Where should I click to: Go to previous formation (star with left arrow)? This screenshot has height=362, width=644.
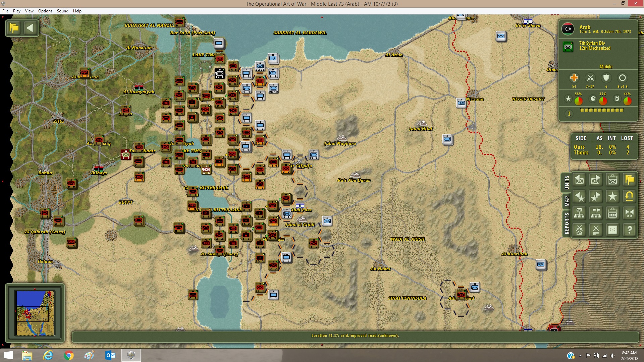(x=579, y=197)
